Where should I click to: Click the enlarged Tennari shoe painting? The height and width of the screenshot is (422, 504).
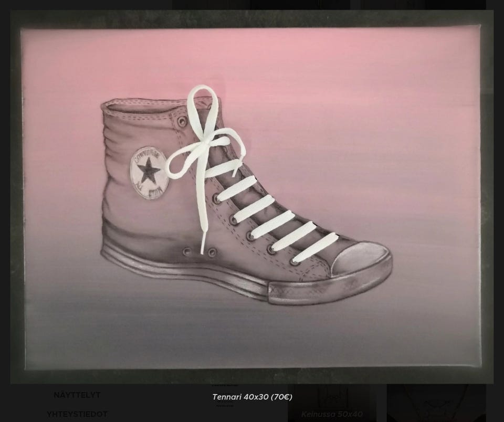(x=251, y=197)
